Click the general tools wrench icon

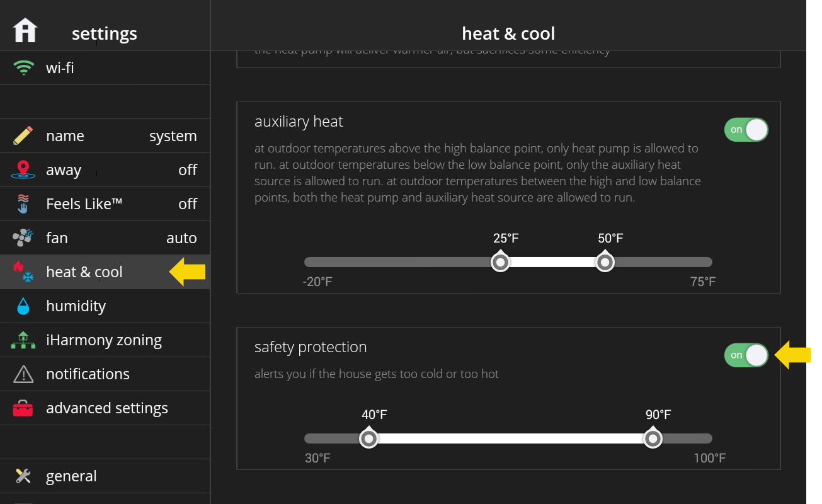(23, 476)
